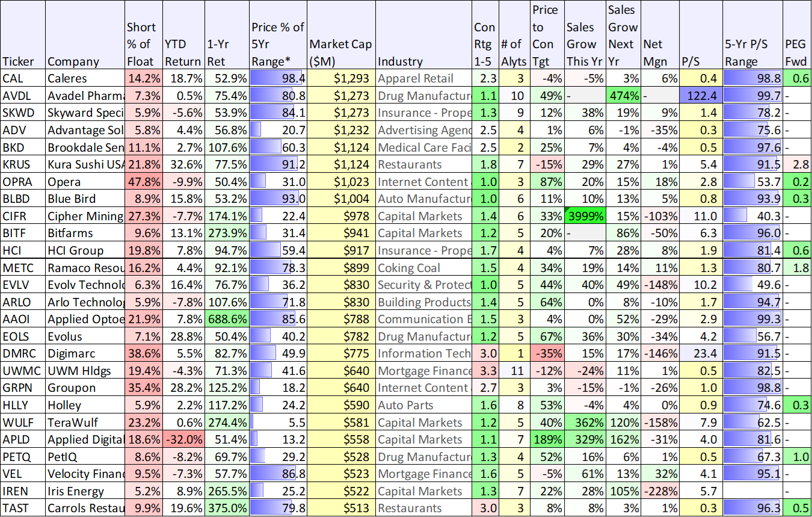Select Digimarc's 23.4 P/S cell

pos(701,353)
